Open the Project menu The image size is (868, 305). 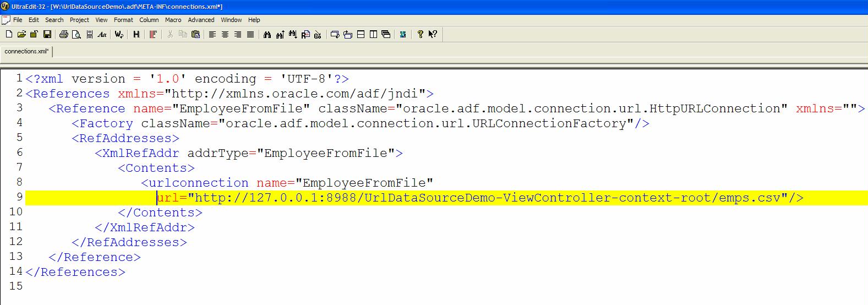(79, 20)
